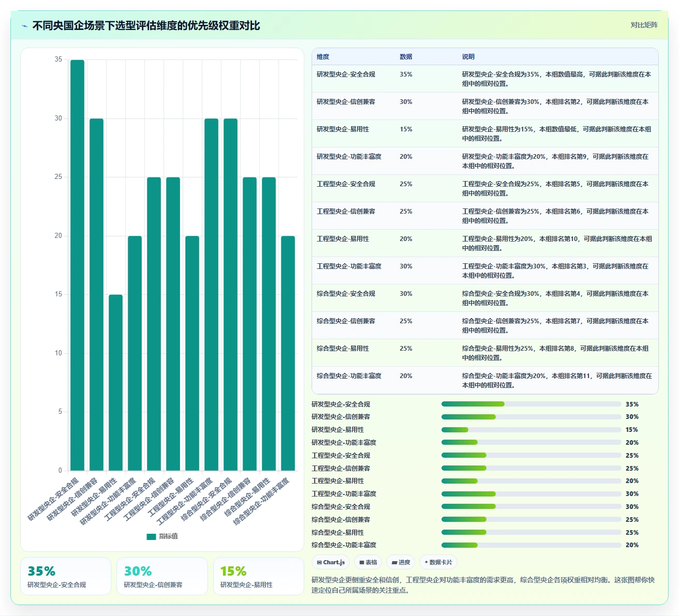
Task: Click the 研发型央企-安全合规 progress bar
Action: click(x=531, y=404)
